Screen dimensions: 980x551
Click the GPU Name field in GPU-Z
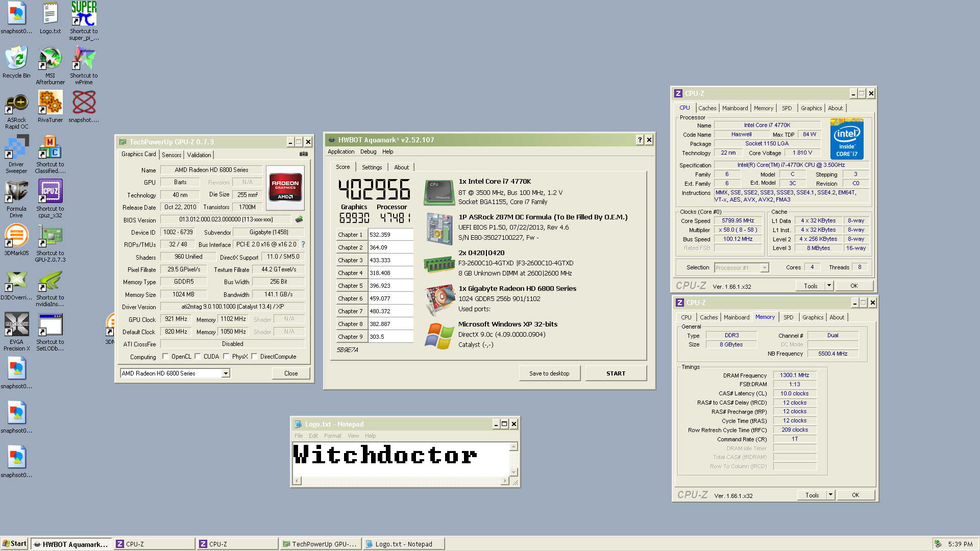click(x=211, y=170)
